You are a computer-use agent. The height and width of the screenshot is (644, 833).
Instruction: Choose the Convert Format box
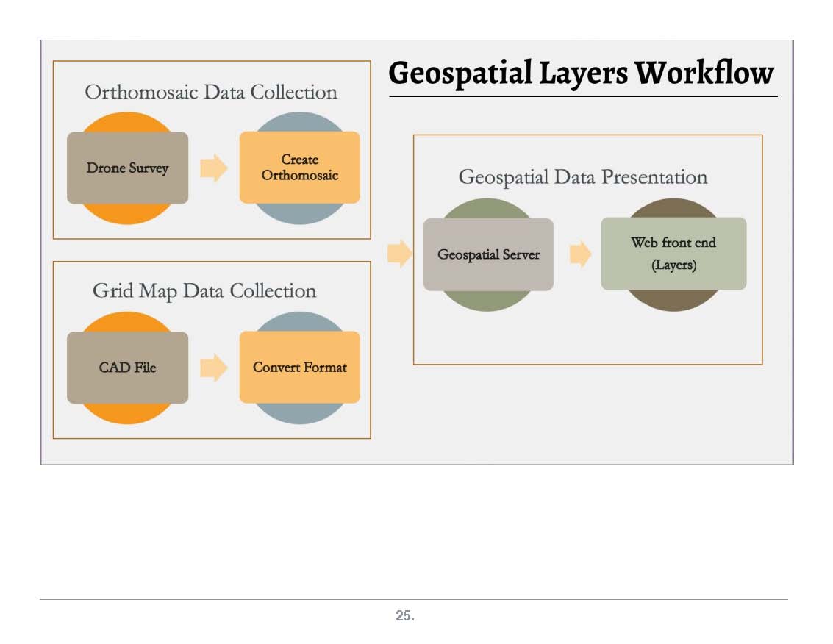(299, 367)
